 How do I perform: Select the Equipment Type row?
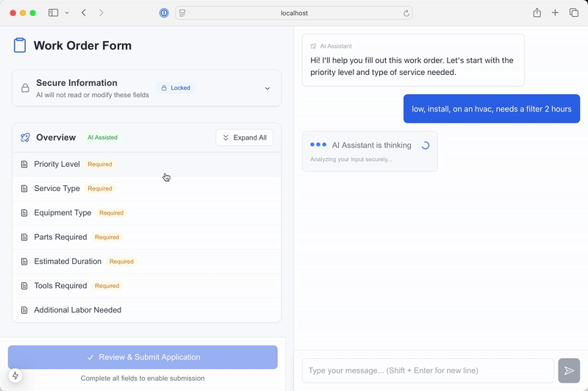146,213
